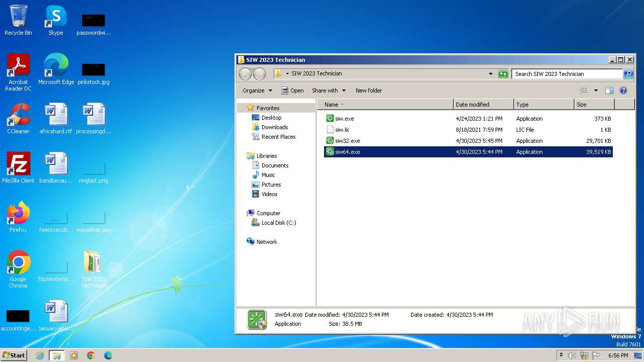Image resolution: width=644 pixels, height=362 pixels.
Task: Expand the view options dropdown arrow
Action: pos(596,90)
